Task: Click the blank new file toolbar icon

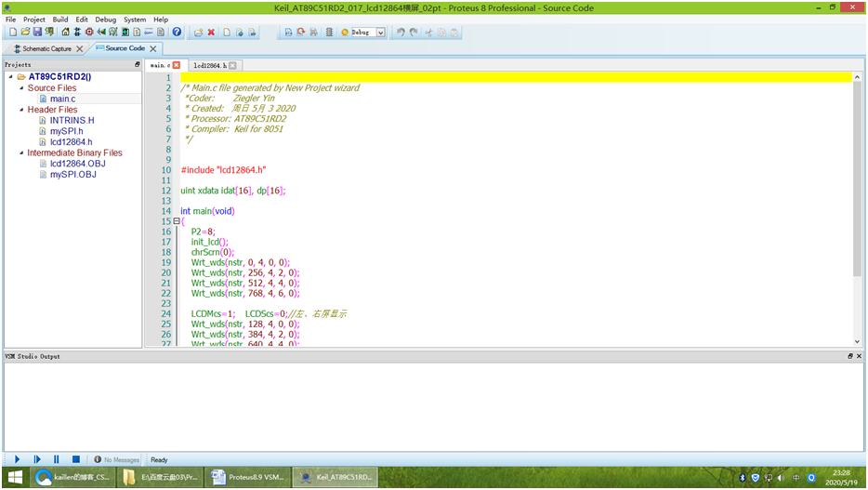Action: (x=227, y=33)
